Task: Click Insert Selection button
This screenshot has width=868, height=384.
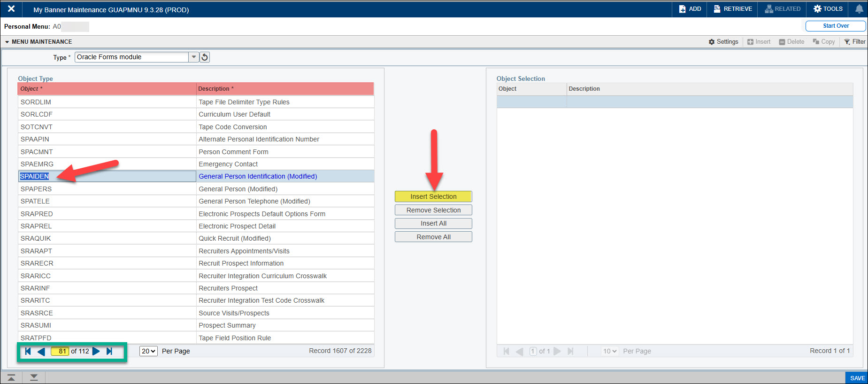Action: point(433,196)
